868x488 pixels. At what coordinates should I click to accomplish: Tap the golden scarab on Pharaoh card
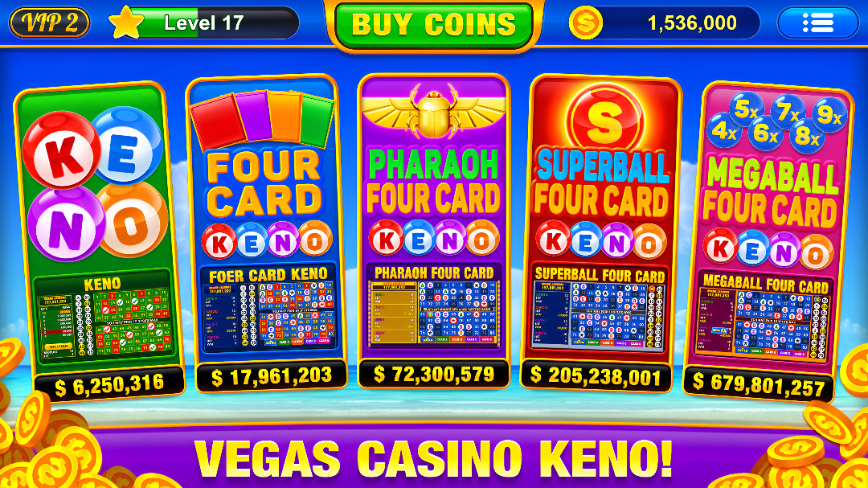433,113
